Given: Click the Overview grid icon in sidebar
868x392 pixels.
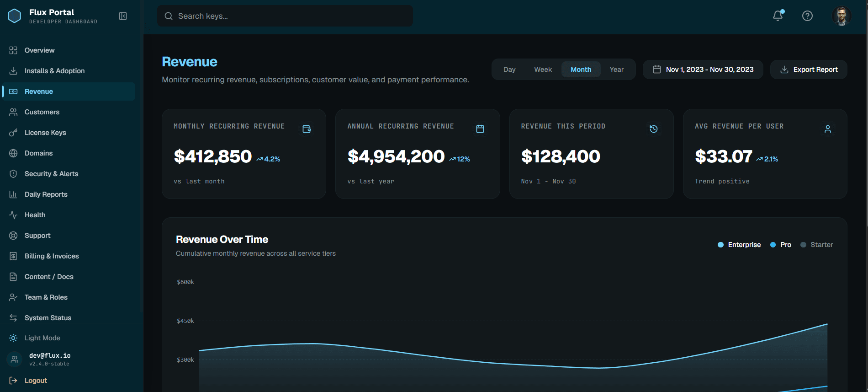Looking at the screenshot, I should pyautogui.click(x=13, y=50).
